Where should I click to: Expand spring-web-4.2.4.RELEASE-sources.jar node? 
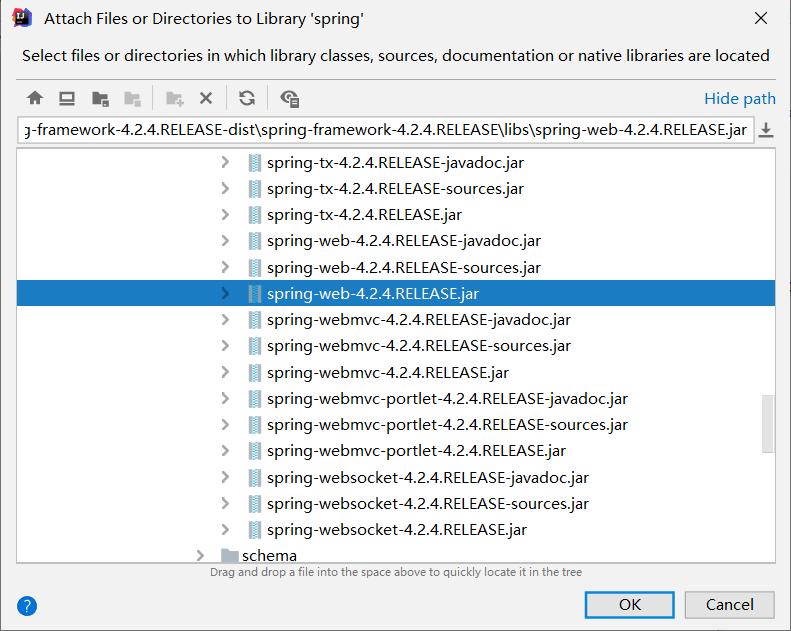225,267
